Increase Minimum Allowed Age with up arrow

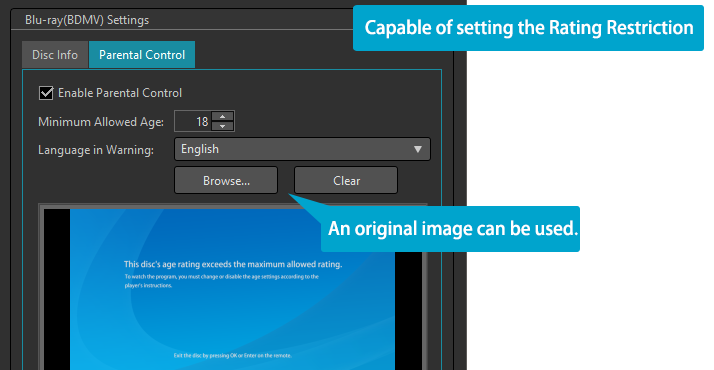coord(223,117)
